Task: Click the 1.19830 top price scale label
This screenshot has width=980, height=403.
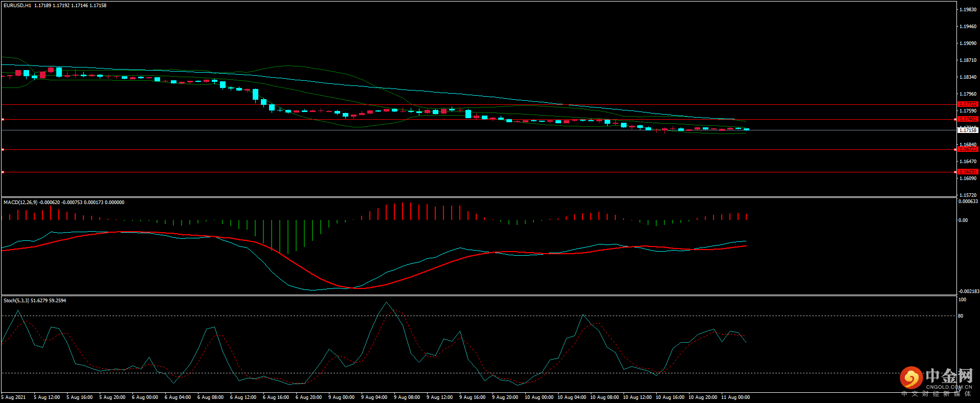Action: click(968, 10)
